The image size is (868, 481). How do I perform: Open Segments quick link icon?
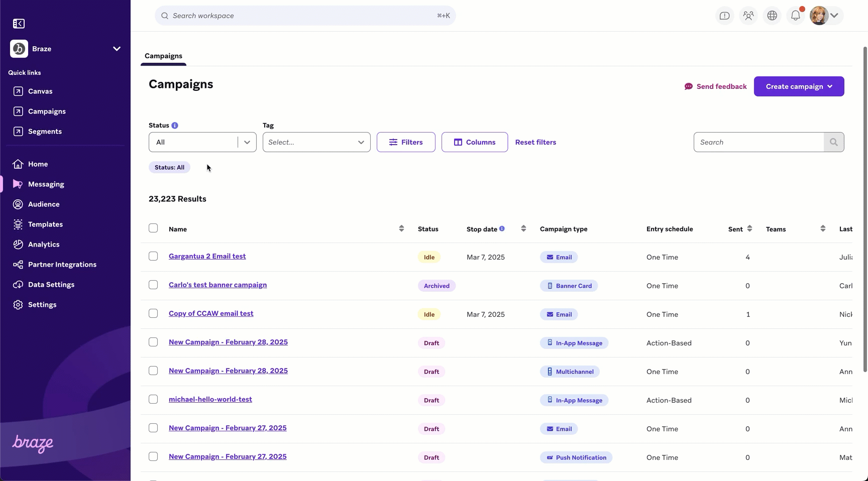point(18,132)
